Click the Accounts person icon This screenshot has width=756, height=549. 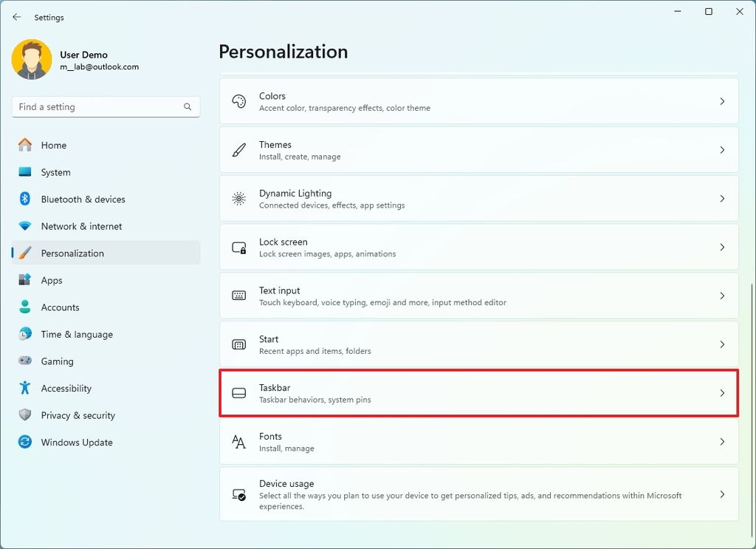click(25, 307)
